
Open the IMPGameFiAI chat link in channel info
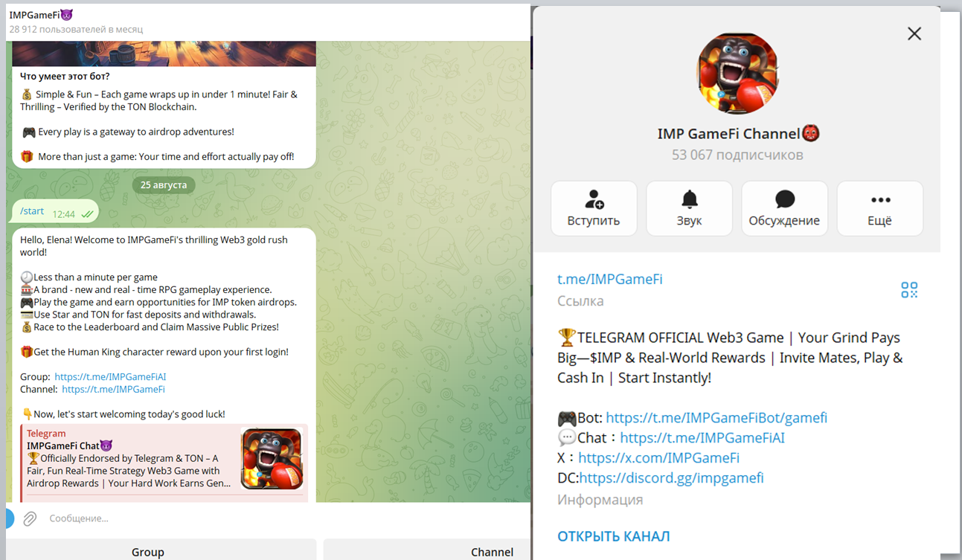point(702,438)
